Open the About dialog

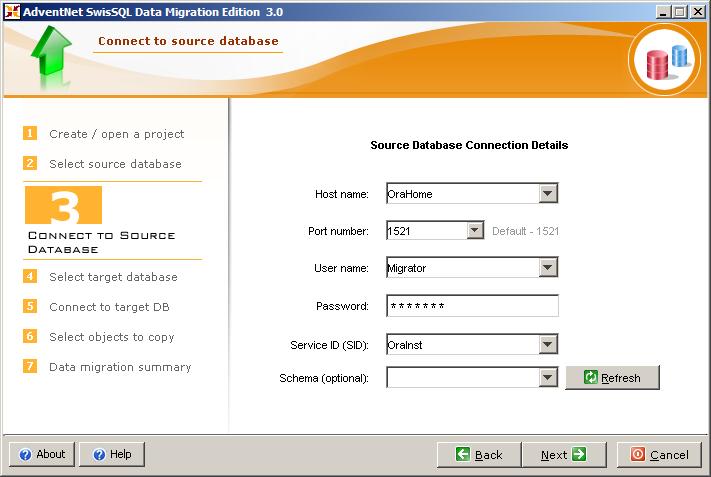pyautogui.click(x=42, y=454)
